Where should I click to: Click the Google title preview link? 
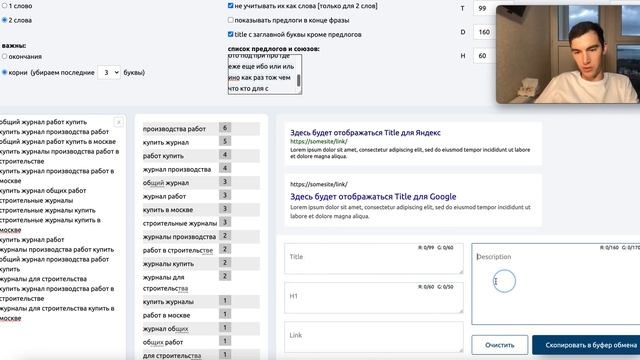click(373, 196)
